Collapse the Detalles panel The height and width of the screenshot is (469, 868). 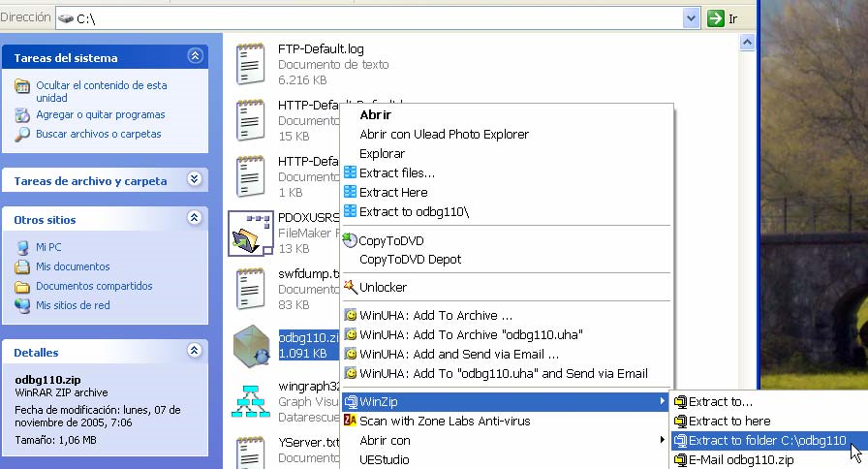click(195, 351)
